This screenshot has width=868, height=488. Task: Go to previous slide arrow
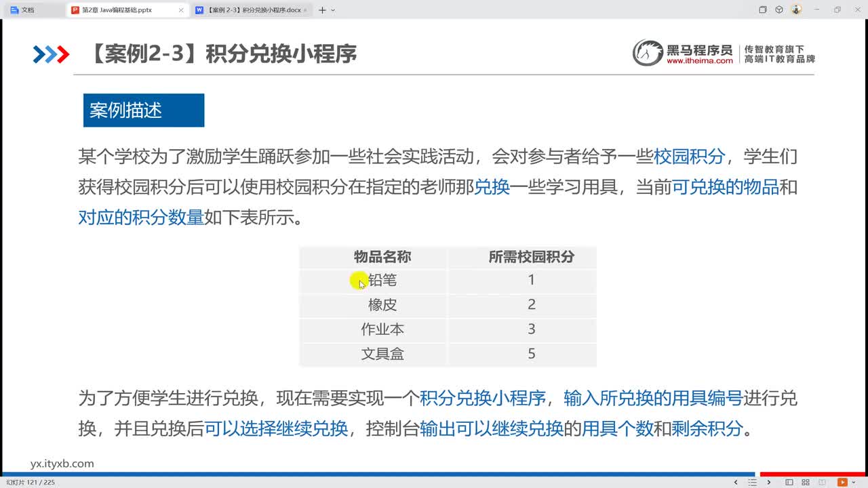point(736,483)
